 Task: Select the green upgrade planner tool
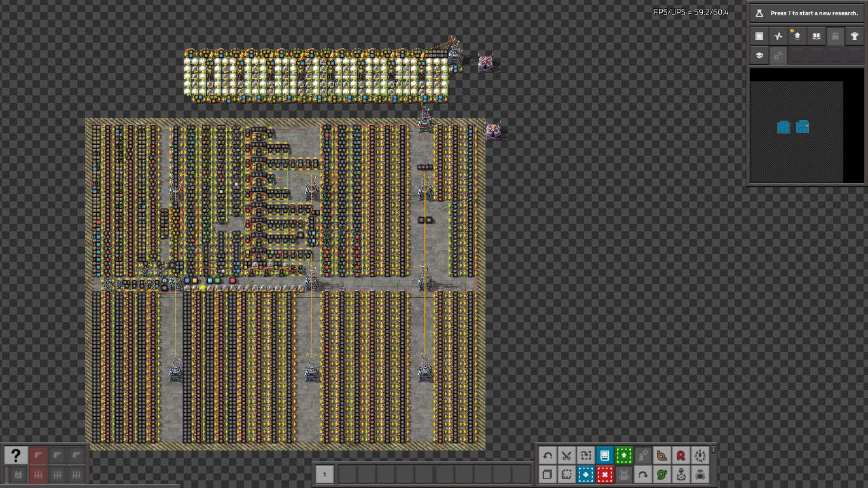point(624,456)
